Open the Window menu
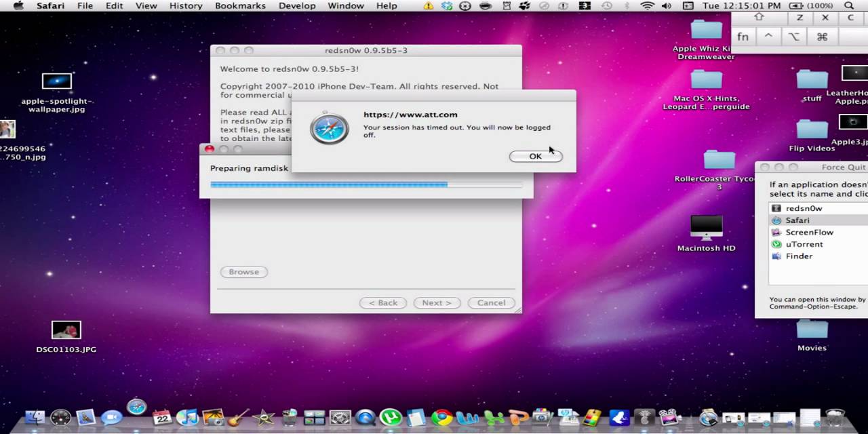Viewport: 868px width, 434px height. point(346,5)
